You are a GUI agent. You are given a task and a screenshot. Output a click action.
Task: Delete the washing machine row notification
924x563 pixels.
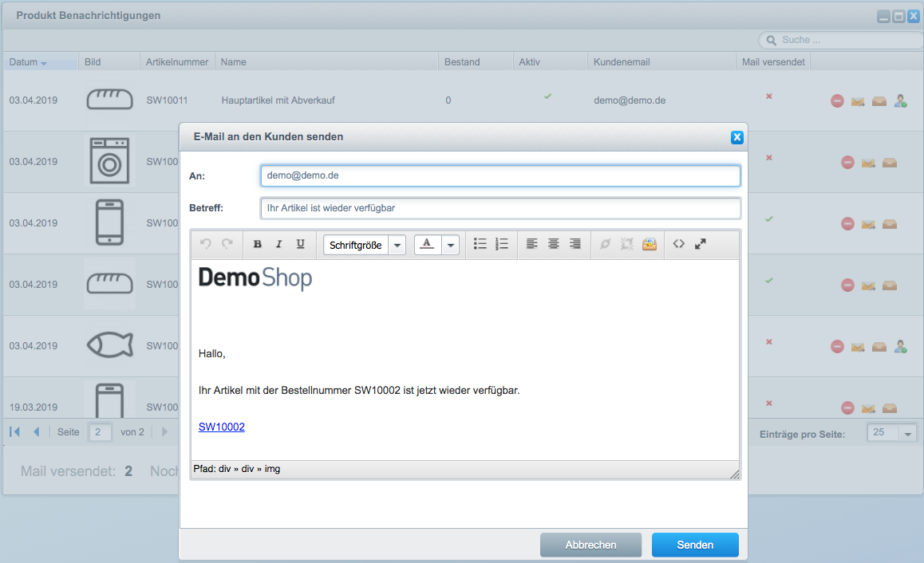pyautogui.click(x=847, y=163)
